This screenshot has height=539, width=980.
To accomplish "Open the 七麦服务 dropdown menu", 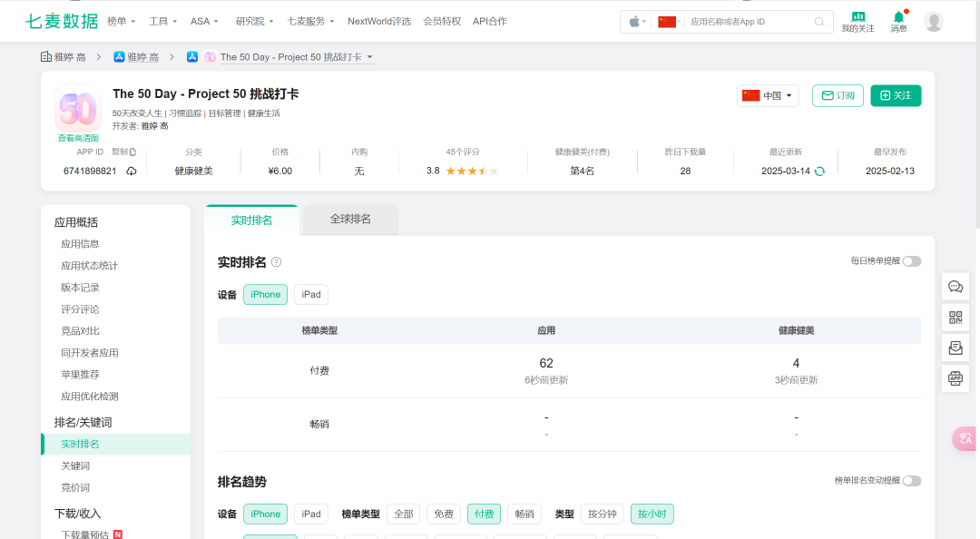I will click(310, 21).
